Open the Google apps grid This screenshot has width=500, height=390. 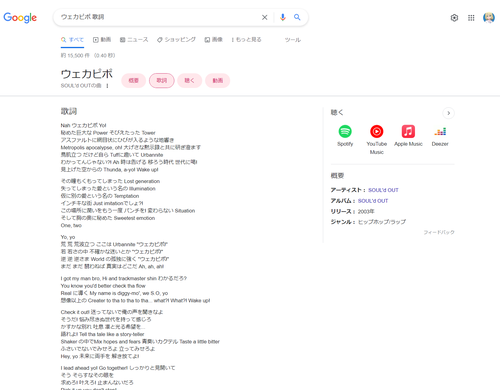pos(471,18)
